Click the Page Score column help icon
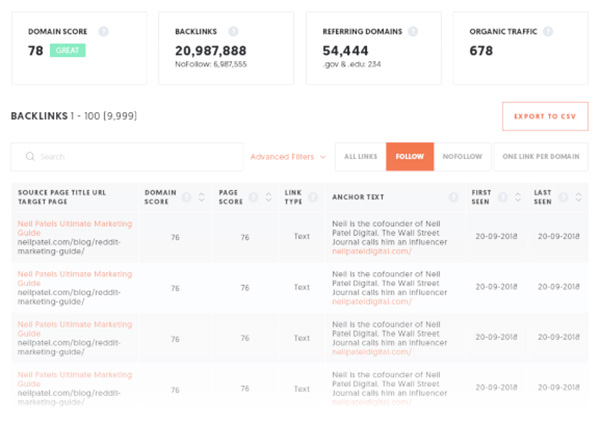 [x=252, y=197]
